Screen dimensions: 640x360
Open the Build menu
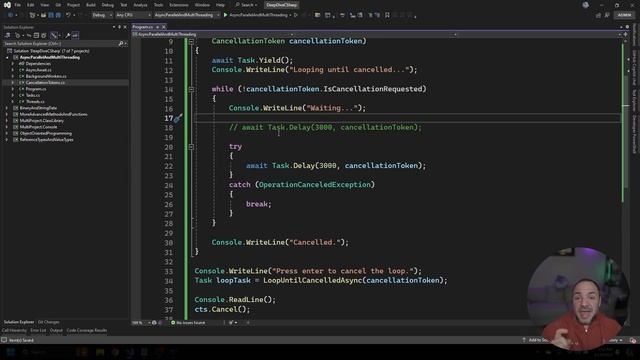[x=91, y=5]
